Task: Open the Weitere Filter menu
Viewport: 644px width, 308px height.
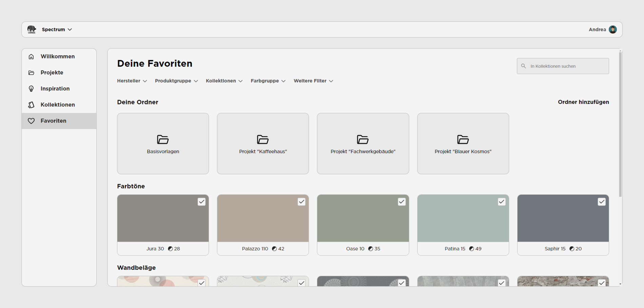Action: [x=313, y=81]
